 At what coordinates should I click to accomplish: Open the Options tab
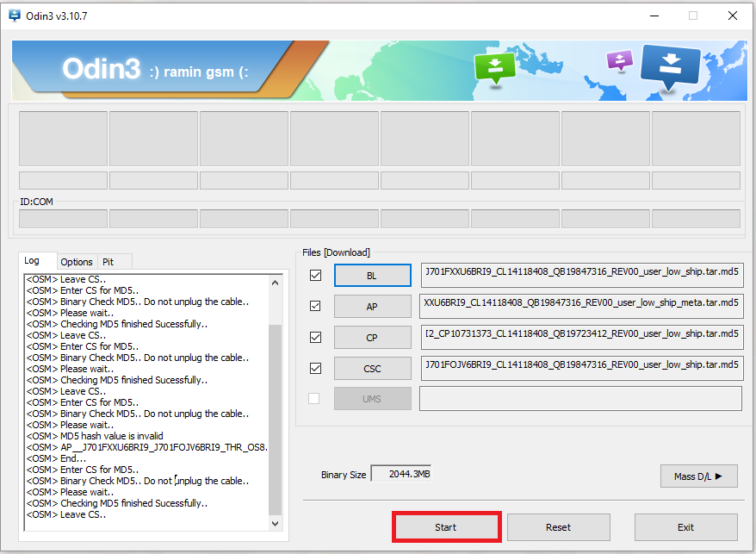click(77, 262)
